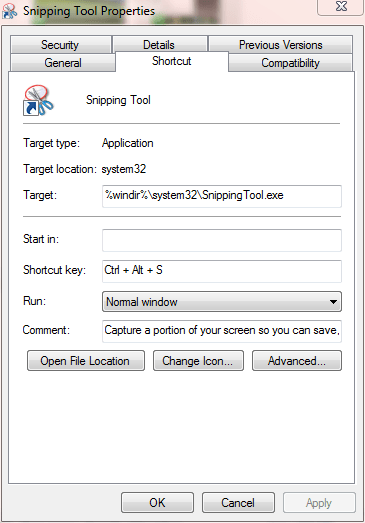365x523 pixels.
Task: Click into the Start in field
Action: tap(222, 240)
